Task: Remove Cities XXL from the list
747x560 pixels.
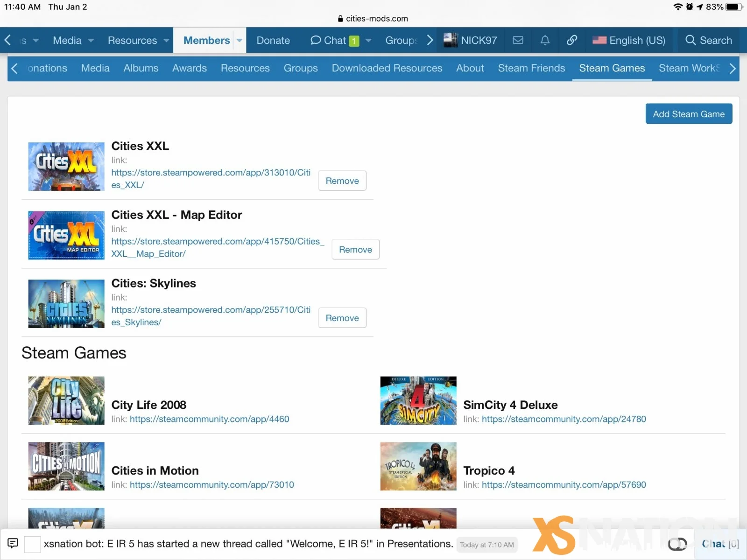Action: (342, 181)
